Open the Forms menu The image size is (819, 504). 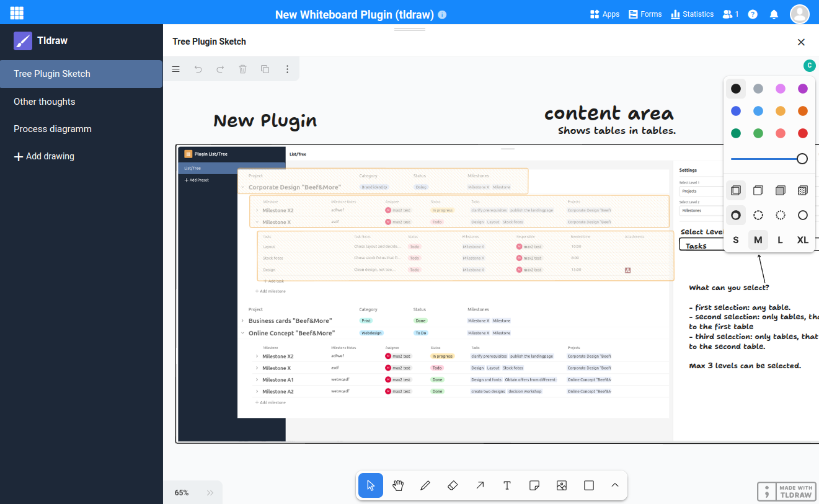(x=645, y=14)
